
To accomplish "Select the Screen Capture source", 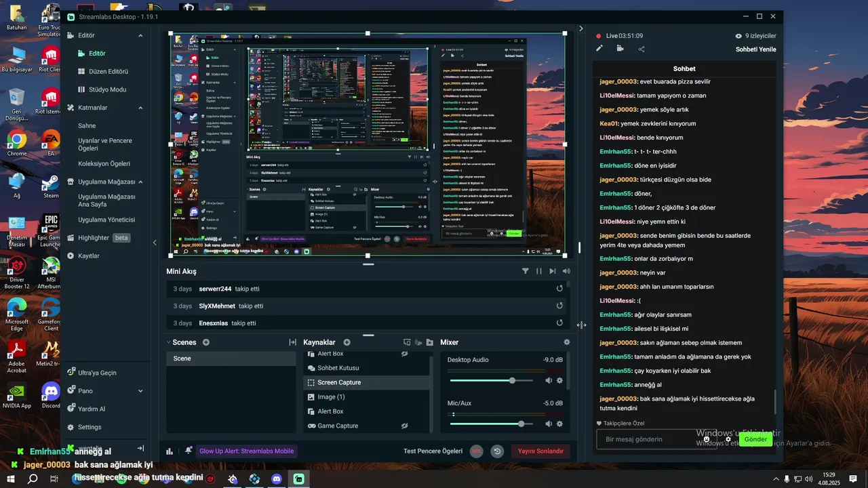I will point(366,382).
